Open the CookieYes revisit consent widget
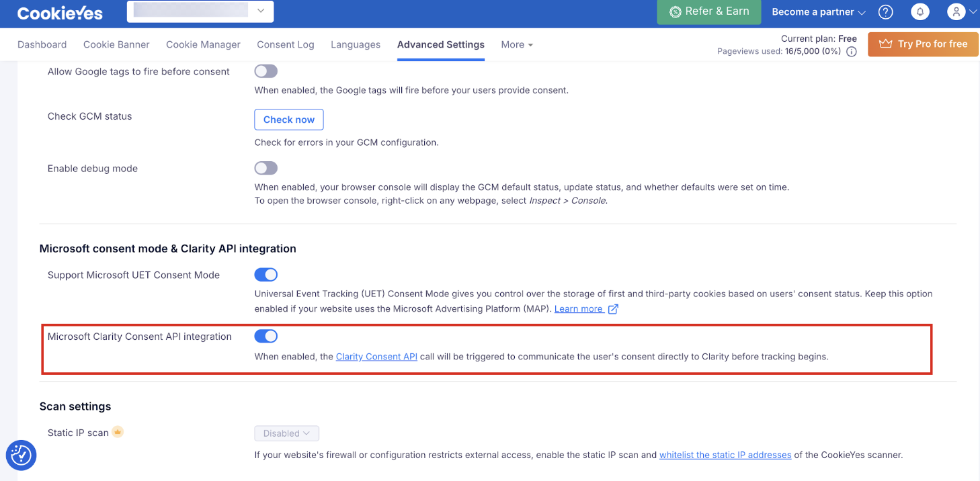This screenshot has height=481, width=980. point(21,455)
